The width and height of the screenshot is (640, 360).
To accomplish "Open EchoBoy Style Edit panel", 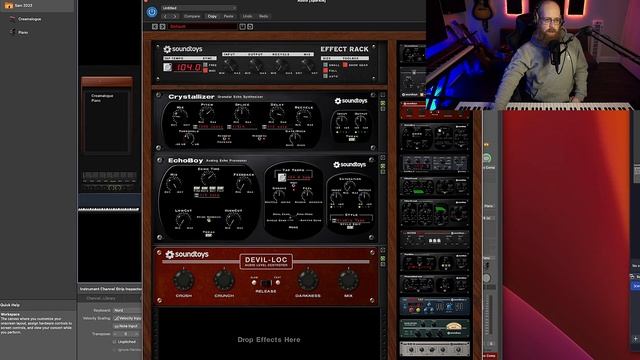I will coord(350,227).
